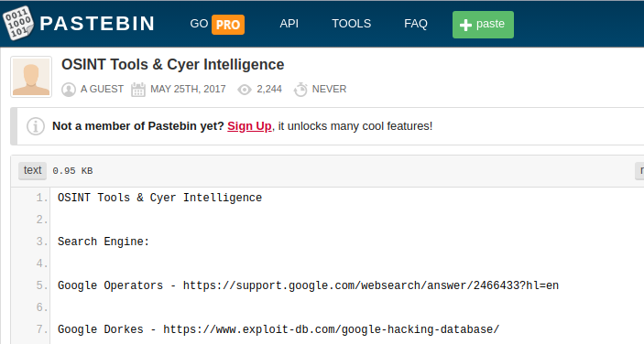Open the A GUEST author label
The image size is (644, 344).
click(x=102, y=89)
